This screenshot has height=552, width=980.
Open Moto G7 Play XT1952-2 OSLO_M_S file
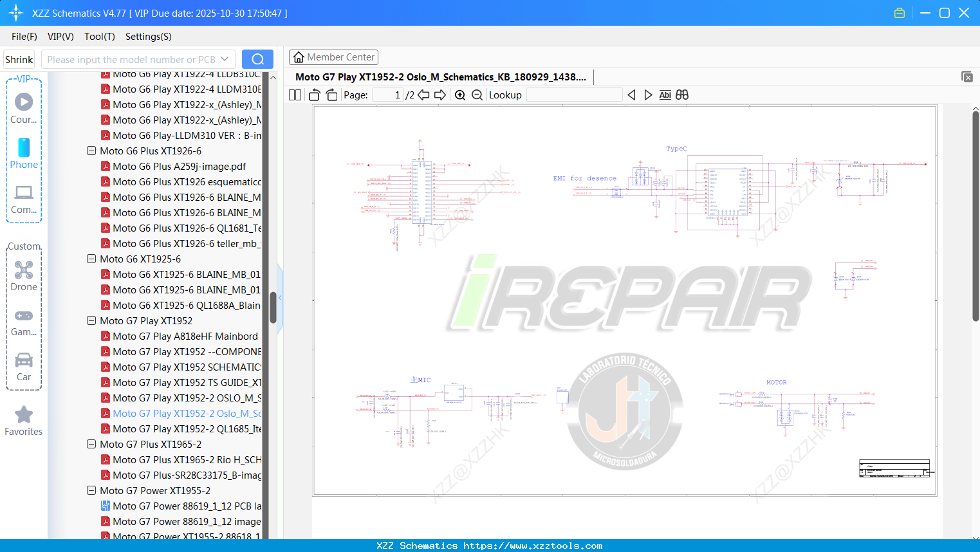[x=187, y=398]
